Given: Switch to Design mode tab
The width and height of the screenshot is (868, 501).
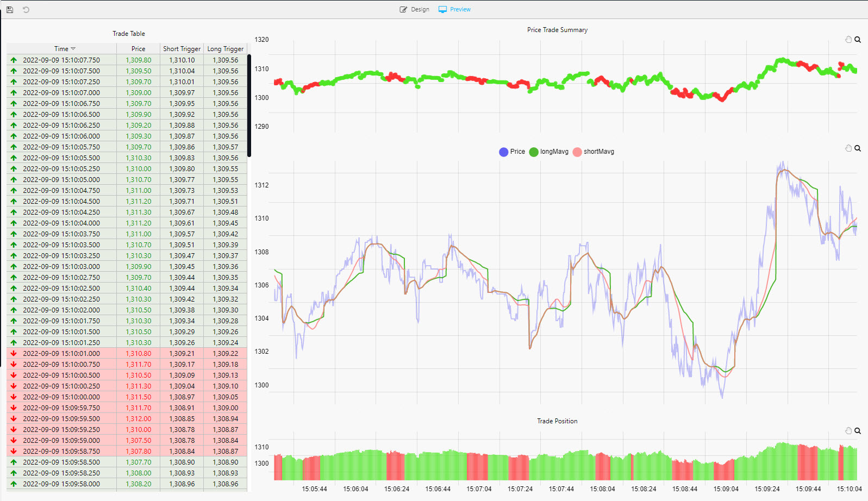Looking at the screenshot, I should 414,9.
